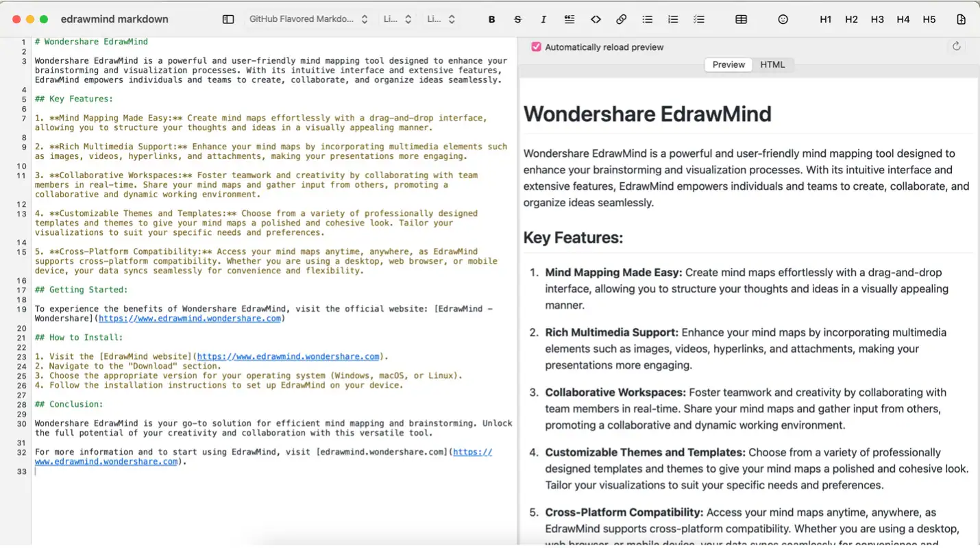
Task: Apply bold formatting
Action: click(x=491, y=19)
